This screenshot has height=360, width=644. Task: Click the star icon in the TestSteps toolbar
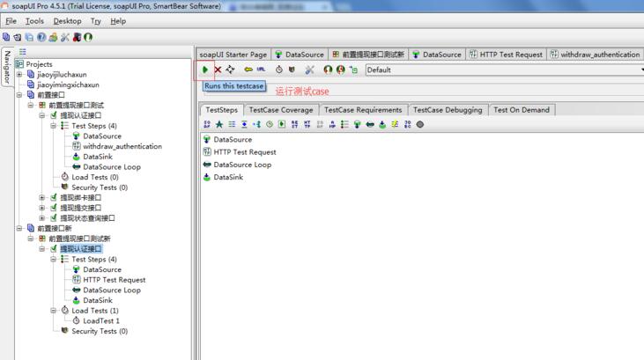[219, 125]
